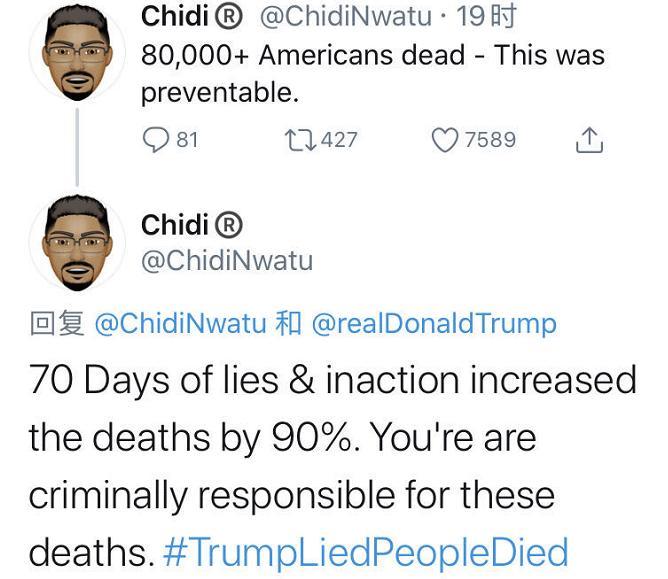The height and width of the screenshot is (579, 668).
Task: Click the like count 7589
Action: click(490, 140)
